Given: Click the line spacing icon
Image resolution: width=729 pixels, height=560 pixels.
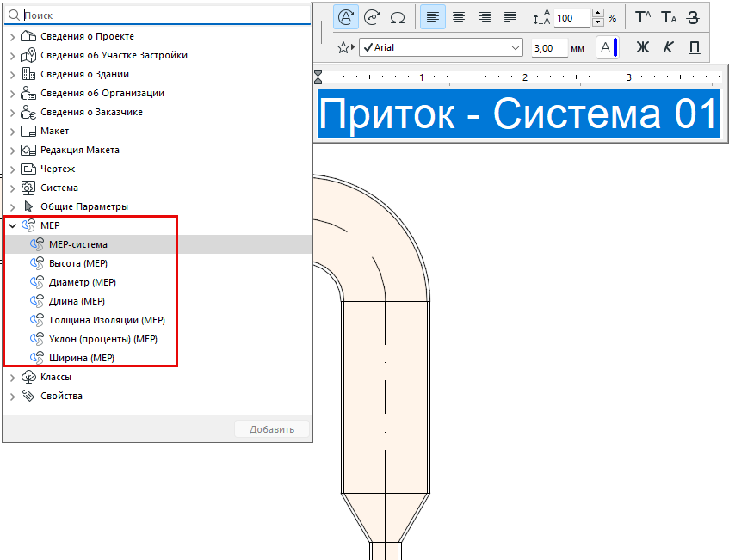Looking at the screenshot, I should [x=541, y=18].
